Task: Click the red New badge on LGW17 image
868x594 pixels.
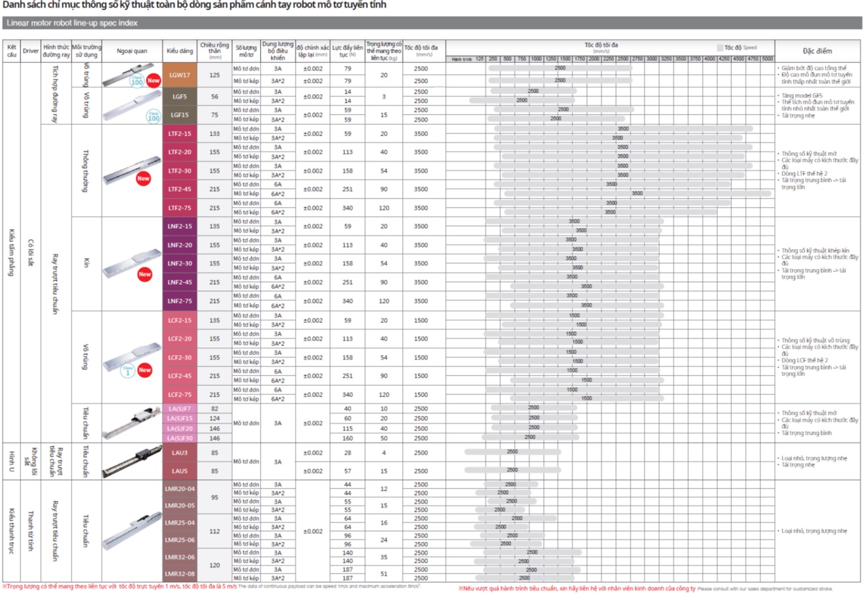Action: (153, 81)
